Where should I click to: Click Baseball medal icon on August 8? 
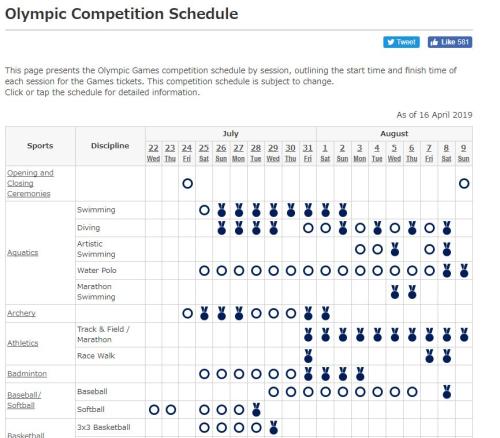[x=447, y=392]
